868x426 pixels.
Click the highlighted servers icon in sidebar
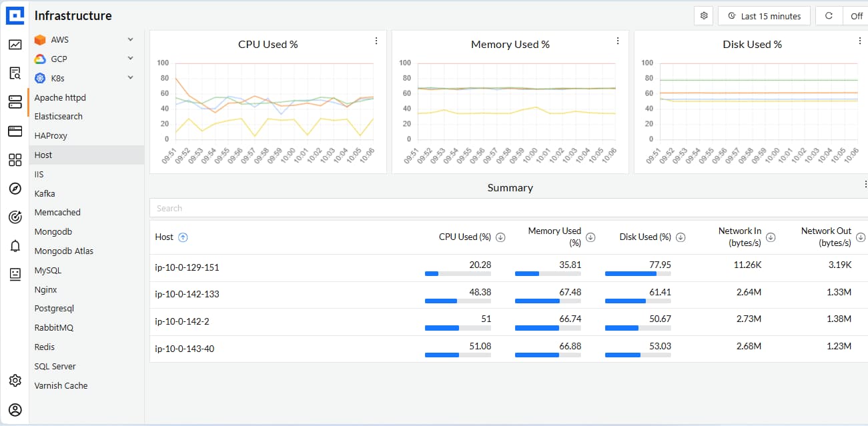(15, 101)
